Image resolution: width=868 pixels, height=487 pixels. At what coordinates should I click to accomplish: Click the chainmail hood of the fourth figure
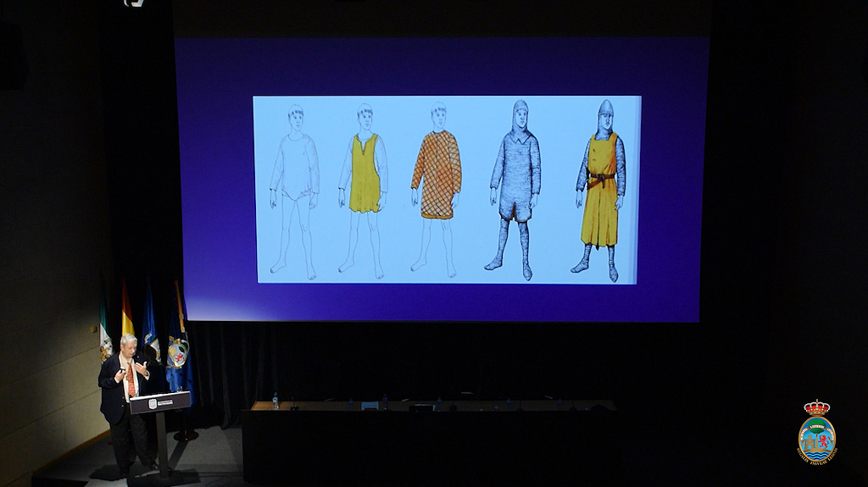click(x=520, y=113)
